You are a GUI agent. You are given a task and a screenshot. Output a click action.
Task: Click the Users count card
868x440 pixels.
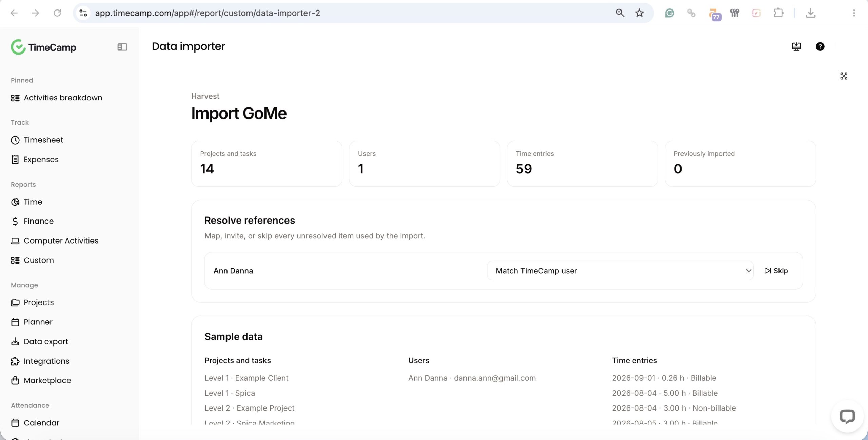(425, 164)
